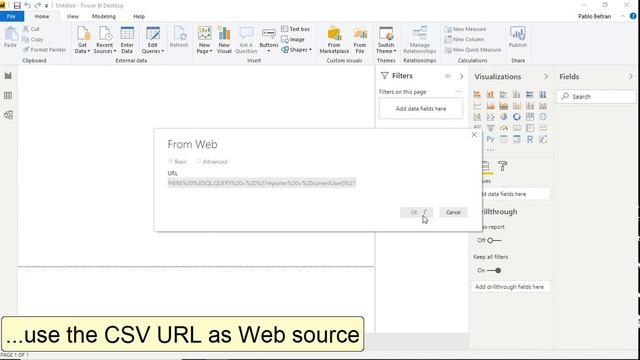Open Filters on this page ellipsis menu

(459, 91)
